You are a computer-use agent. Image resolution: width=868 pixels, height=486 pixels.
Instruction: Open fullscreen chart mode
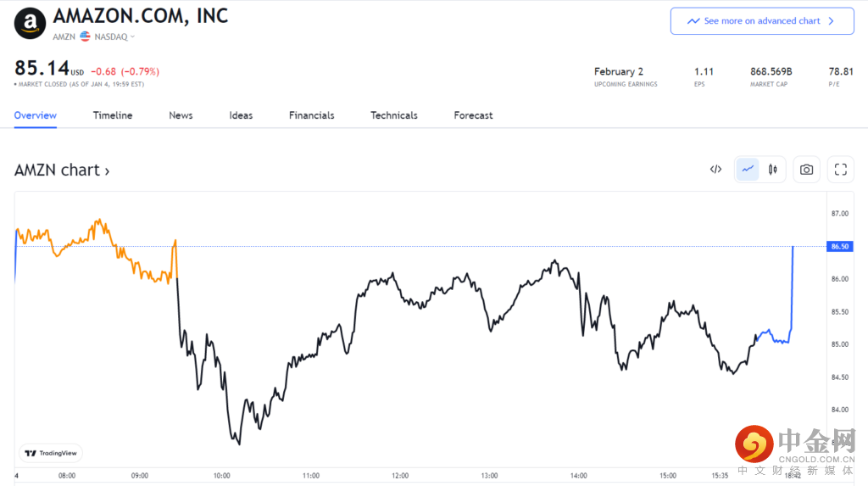pyautogui.click(x=840, y=170)
